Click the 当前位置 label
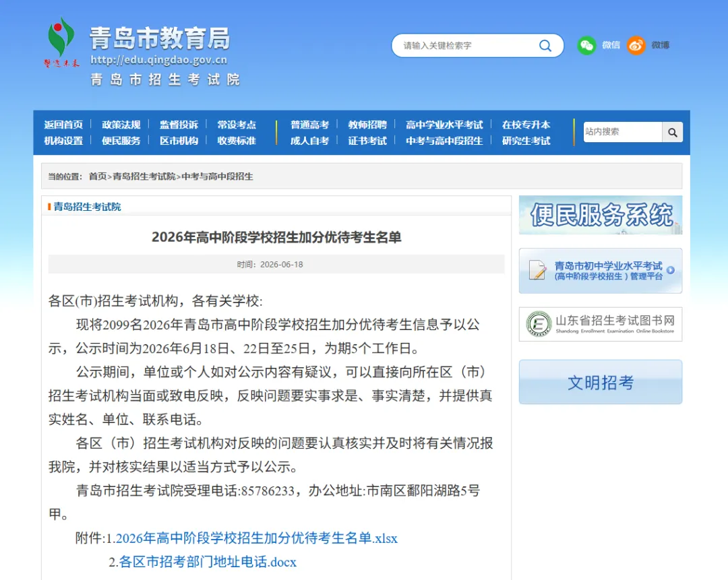Viewport: 728px width, 580px height. (65, 176)
